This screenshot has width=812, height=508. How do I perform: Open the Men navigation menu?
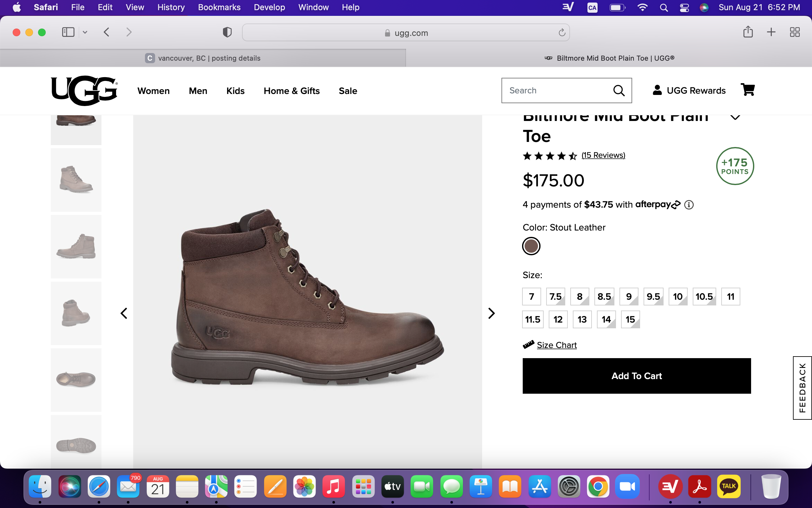tap(198, 91)
